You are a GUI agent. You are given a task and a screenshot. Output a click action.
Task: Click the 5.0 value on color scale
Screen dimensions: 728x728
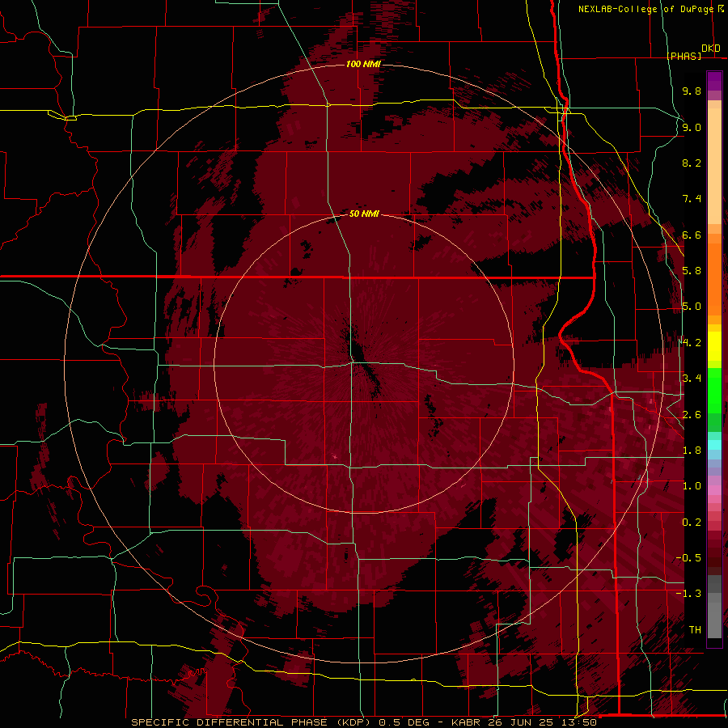click(x=692, y=307)
